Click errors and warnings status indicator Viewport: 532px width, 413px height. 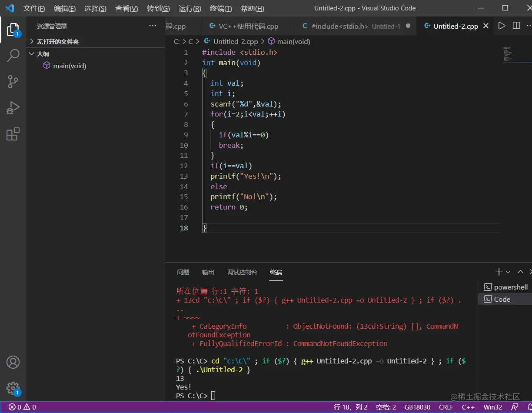point(23,407)
